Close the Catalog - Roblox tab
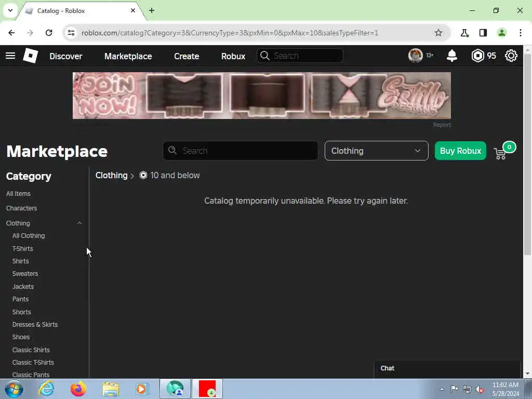The width and height of the screenshot is (532, 399). pyautogui.click(x=133, y=10)
